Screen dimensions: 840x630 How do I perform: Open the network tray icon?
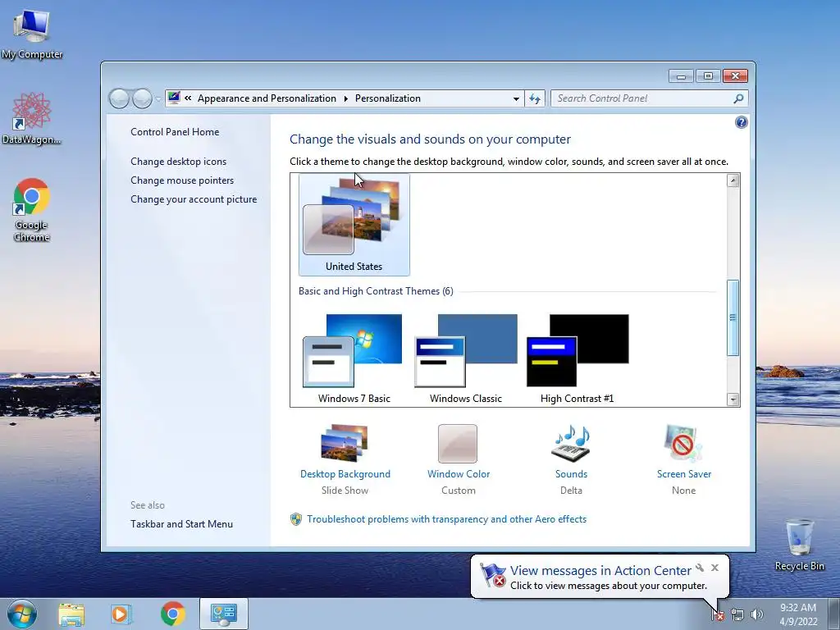pos(737,615)
